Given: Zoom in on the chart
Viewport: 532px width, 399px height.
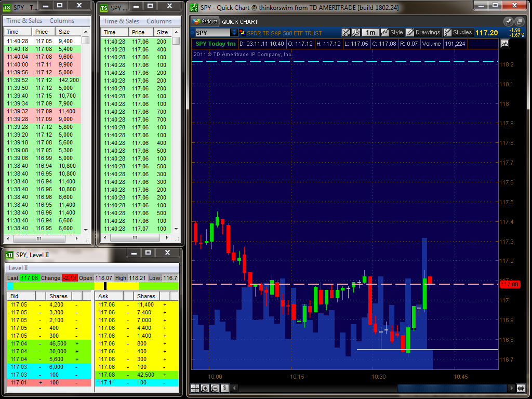Looking at the screenshot, I should pos(205,388).
